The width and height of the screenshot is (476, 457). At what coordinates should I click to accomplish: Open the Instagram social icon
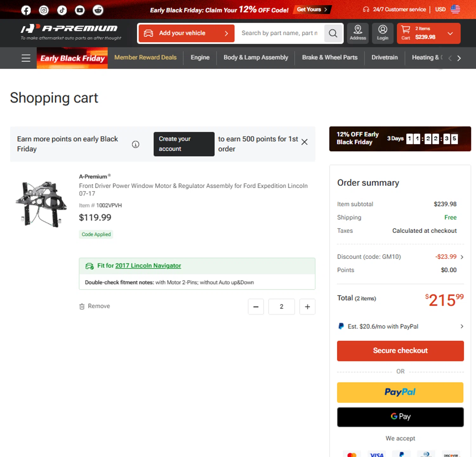44,10
